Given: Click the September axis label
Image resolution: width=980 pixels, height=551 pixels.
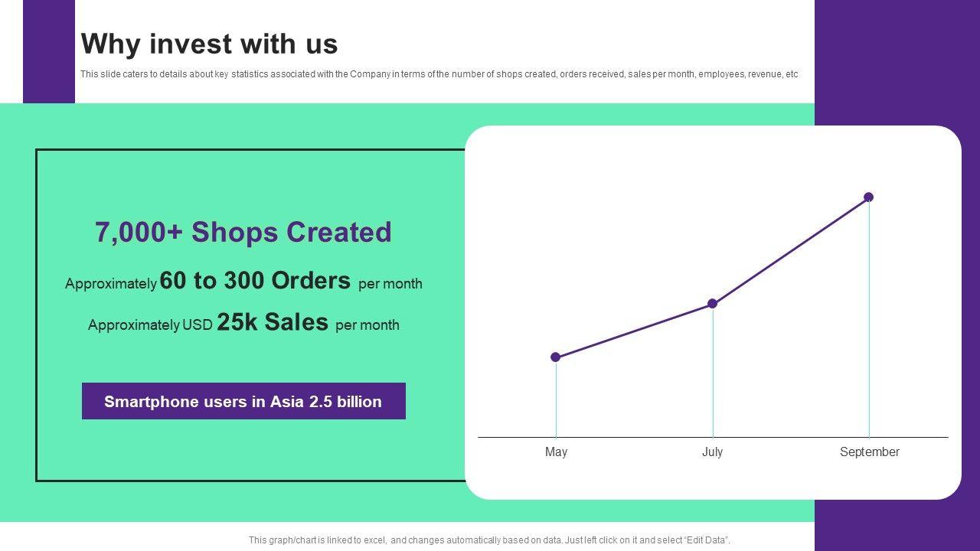Looking at the screenshot, I should [x=869, y=452].
